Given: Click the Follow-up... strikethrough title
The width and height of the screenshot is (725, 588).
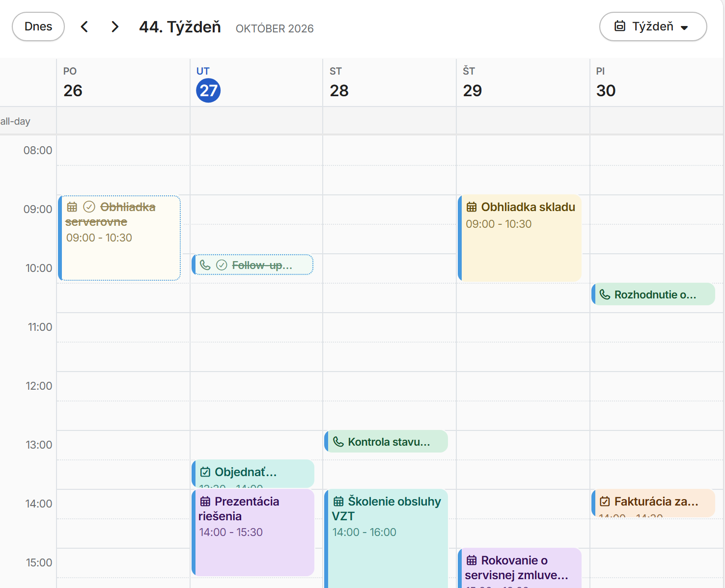Looking at the screenshot, I should point(262,265).
